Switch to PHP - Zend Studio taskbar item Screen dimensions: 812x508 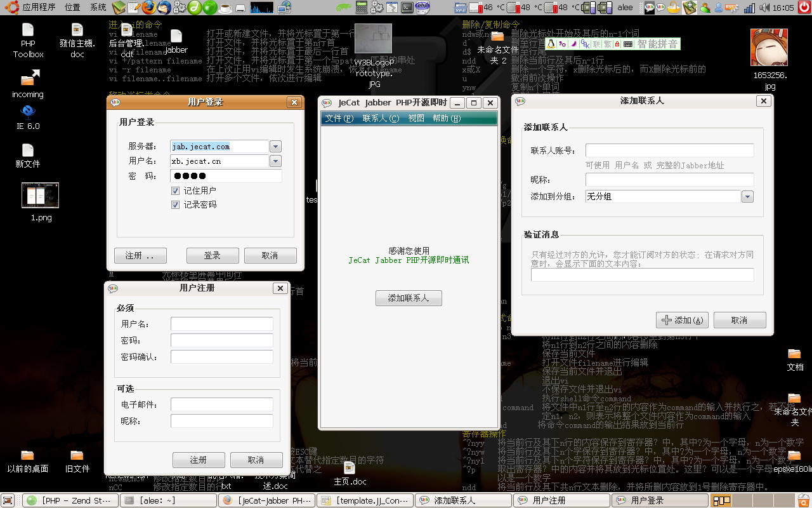click(x=69, y=500)
